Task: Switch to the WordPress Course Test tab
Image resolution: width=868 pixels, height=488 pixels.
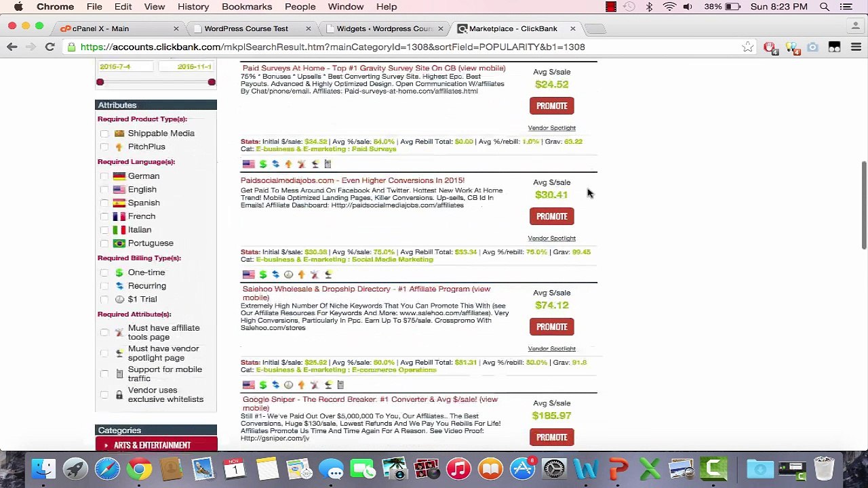Action: click(250, 28)
